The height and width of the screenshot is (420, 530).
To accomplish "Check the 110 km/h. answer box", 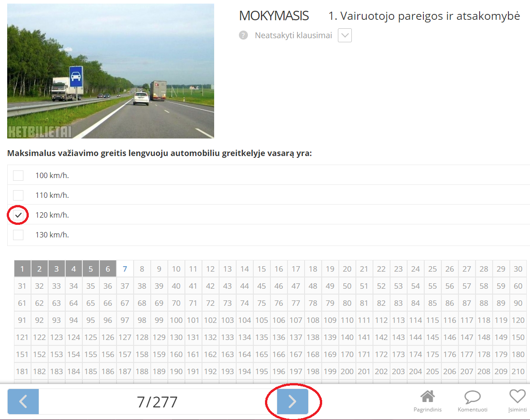I will click(x=18, y=195).
